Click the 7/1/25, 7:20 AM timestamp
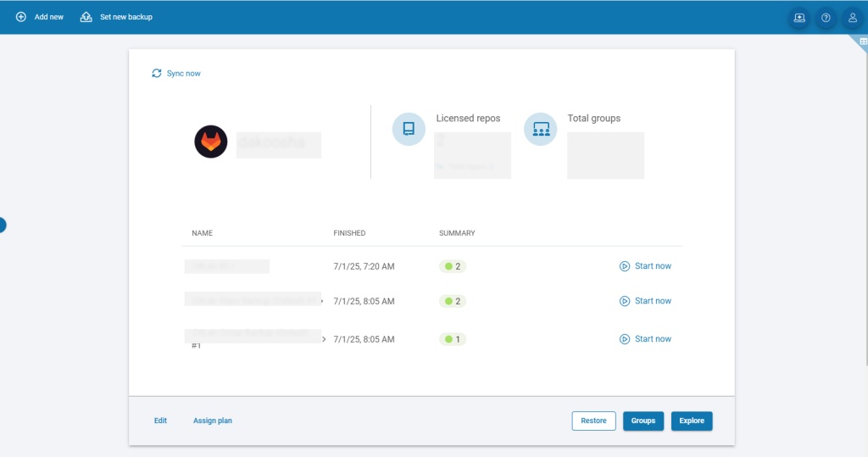Image resolution: width=868 pixels, height=457 pixels. [x=364, y=266]
